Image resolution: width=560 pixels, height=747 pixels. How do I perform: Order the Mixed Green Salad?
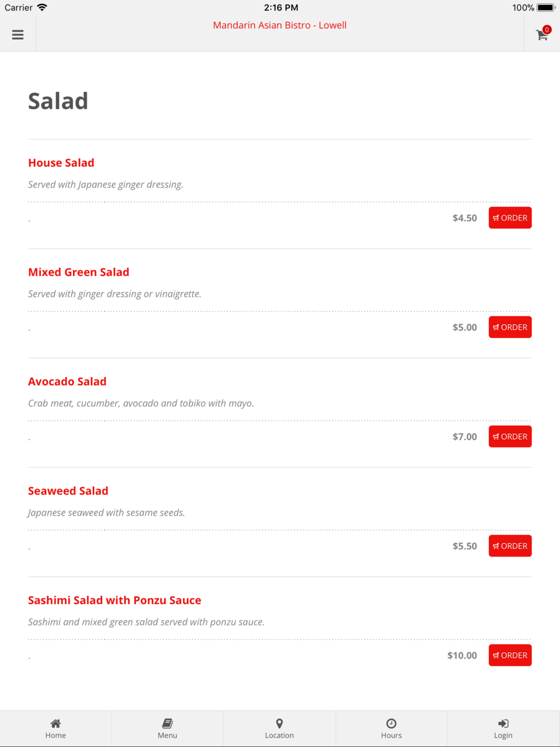(x=510, y=327)
